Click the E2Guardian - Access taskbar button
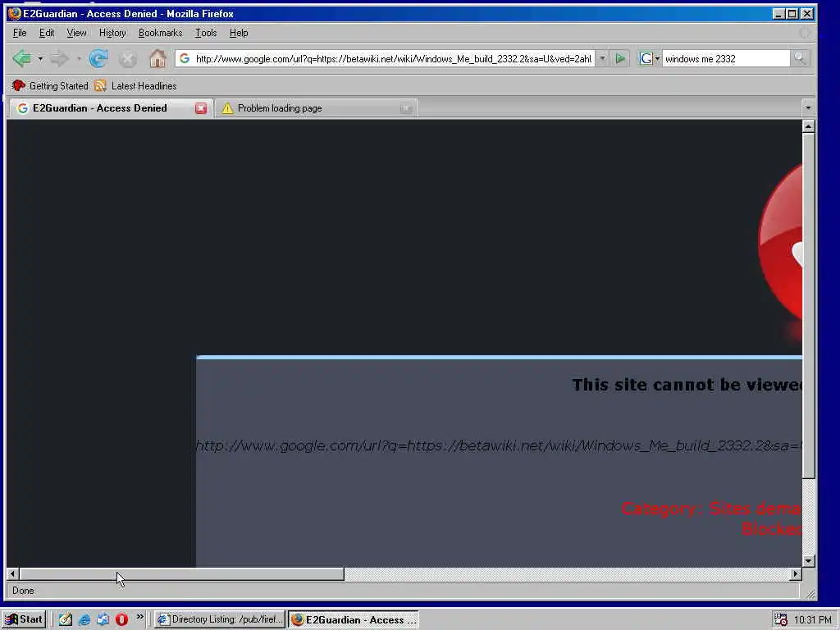Viewport: 840px width, 630px height. point(354,620)
